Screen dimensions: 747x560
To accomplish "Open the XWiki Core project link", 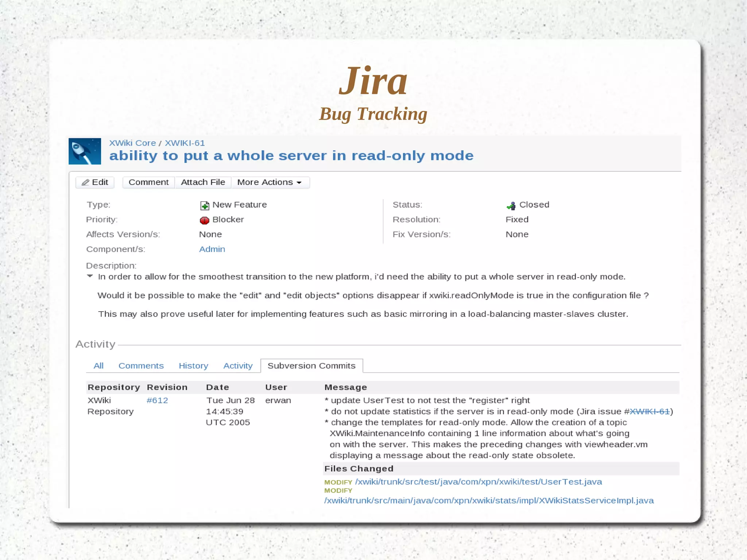I will coord(132,143).
